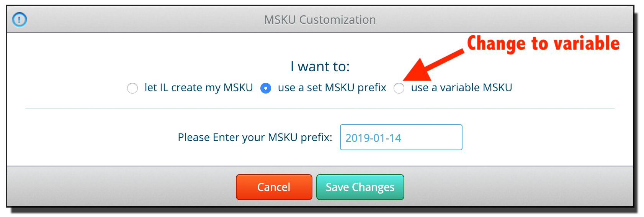Click the divider line below the radio options
Viewport: 644px width, 217px height.
pyautogui.click(x=320, y=108)
